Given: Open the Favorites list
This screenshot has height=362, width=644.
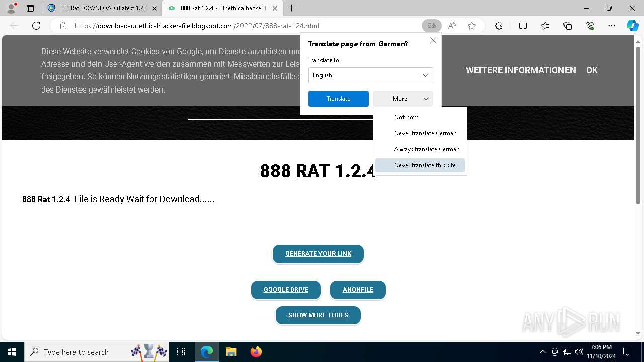Looking at the screenshot, I should [x=545, y=26].
